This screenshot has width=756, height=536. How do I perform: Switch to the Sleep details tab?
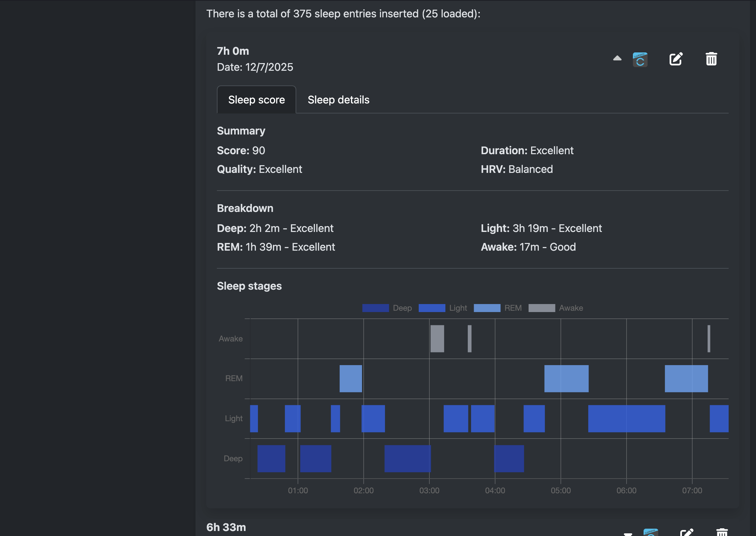(338, 99)
